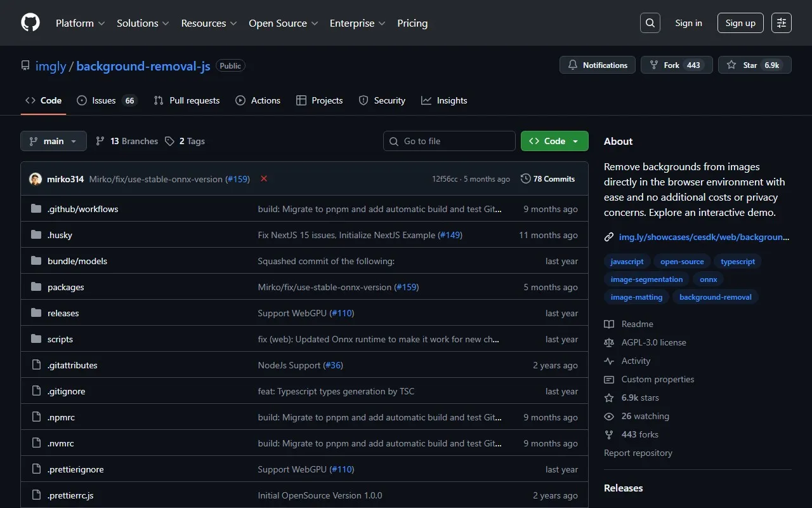Image resolution: width=812 pixels, height=508 pixels.
Task: Click the GitHub logo icon
Action: tap(30, 23)
